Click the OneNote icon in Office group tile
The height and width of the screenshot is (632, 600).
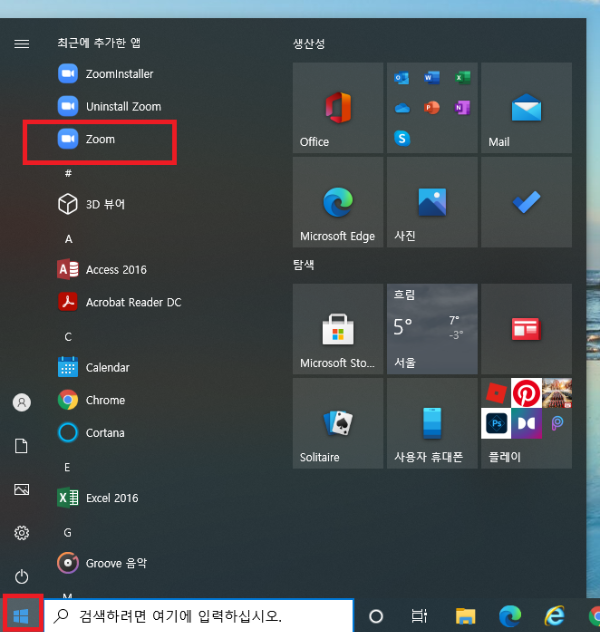coord(463,108)
